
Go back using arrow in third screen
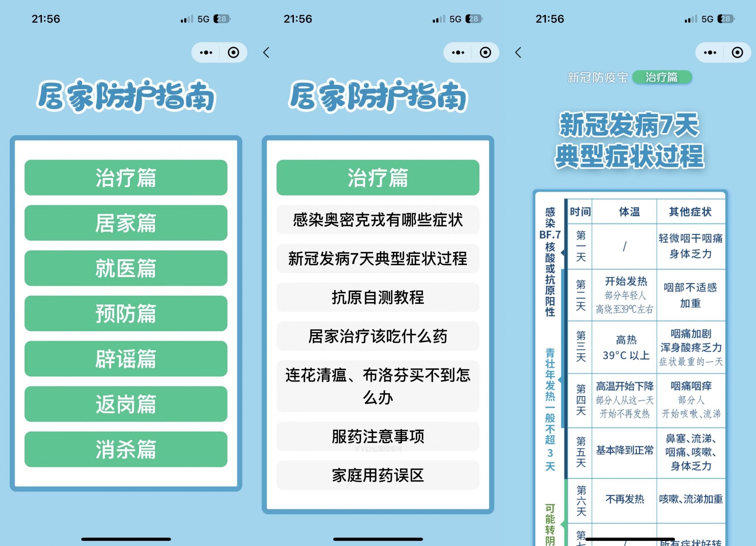pyautogui.click(x=518, y=52)
